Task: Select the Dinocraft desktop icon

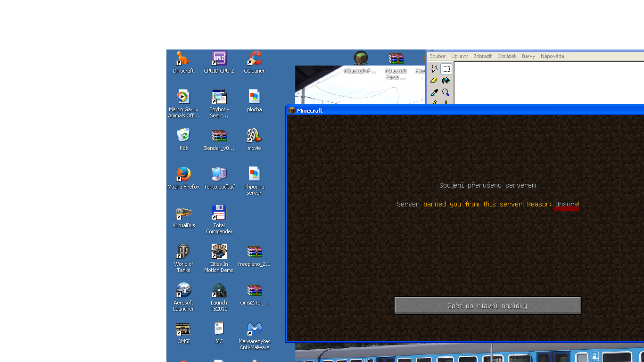Action: (x=183, y=62)
